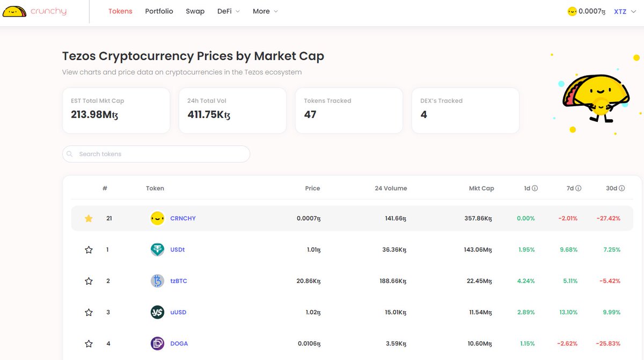The height and width of the screenshot is (360, 644).
Task: Click tzBTC price 20.86Kꜩ
Action: click(x=308, y=281)
